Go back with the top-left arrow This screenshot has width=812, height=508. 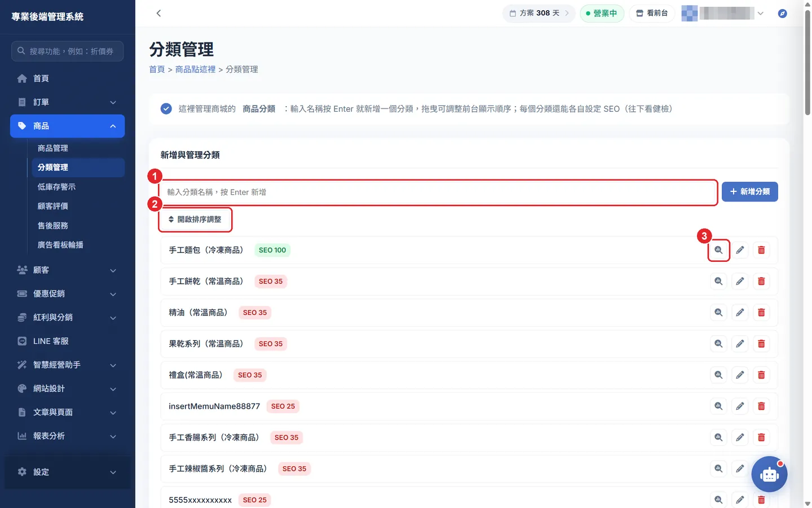click(158, 13)
